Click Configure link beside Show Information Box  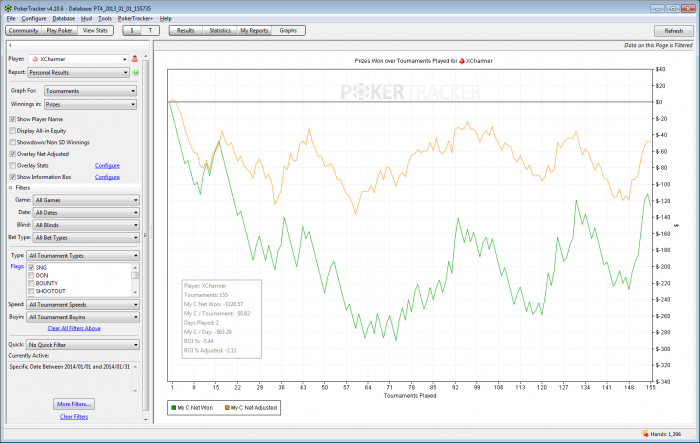tap(107, 177)
